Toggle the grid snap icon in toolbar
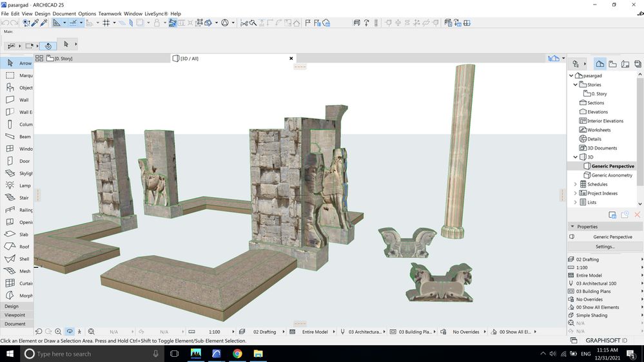This screenshot has height=362, width=644. tap(106, 23)
